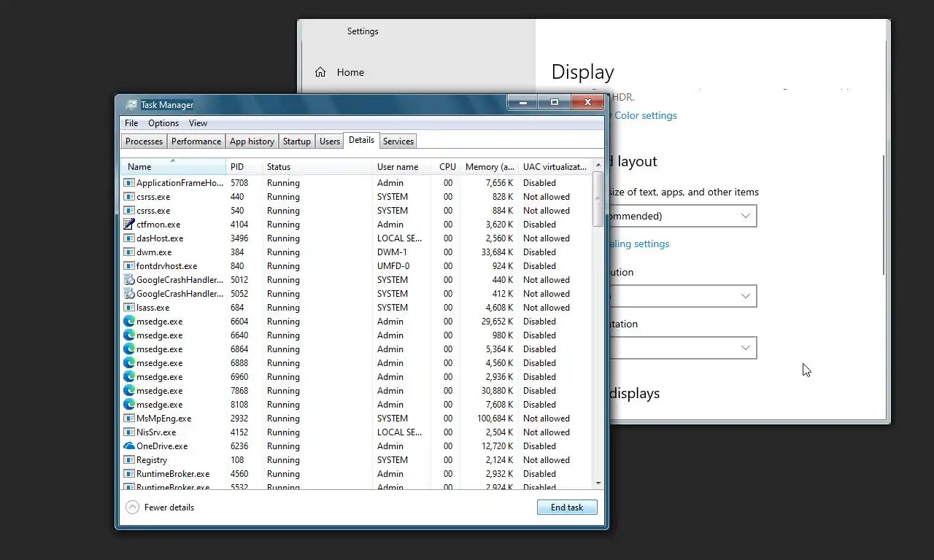Click the msedge.exe icon with PID 8108
934x560 pixels.
(129, 405)
